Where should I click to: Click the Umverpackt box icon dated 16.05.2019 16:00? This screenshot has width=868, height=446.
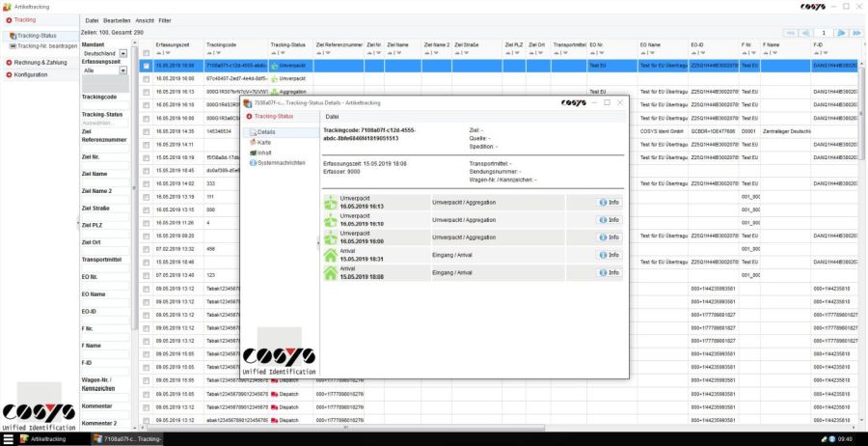331,237
